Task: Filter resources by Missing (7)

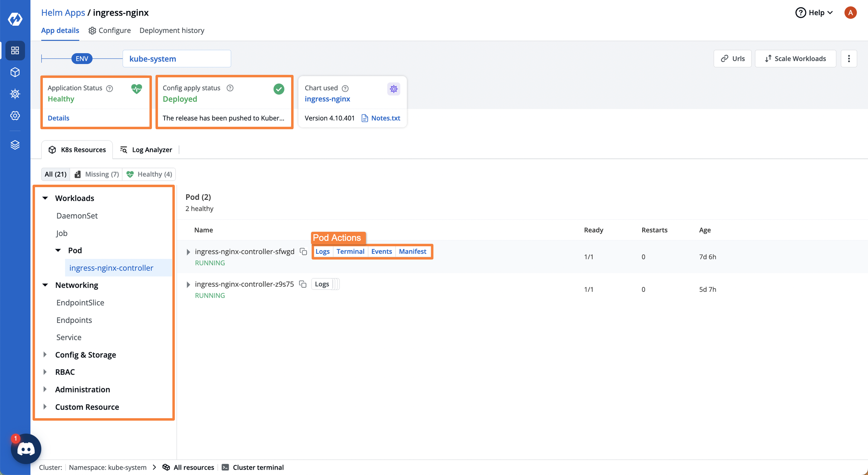Action: [x=97, y=174]
